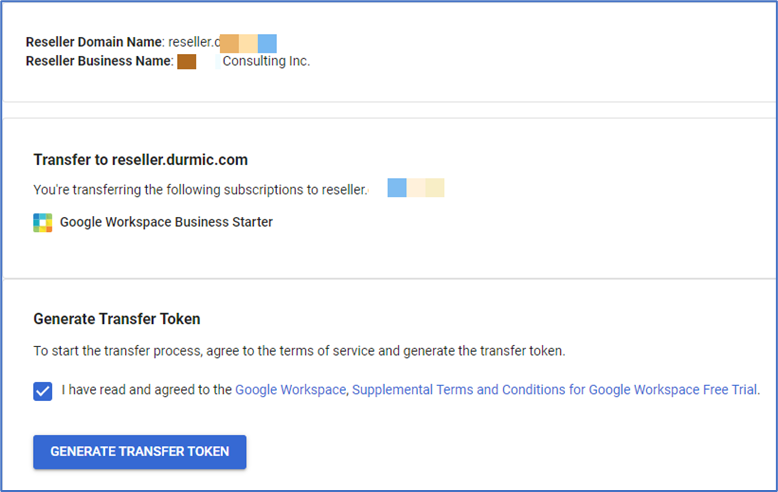Click the brown block next to Reseller Business Name
778x492 pixels.
coord(187,62)
